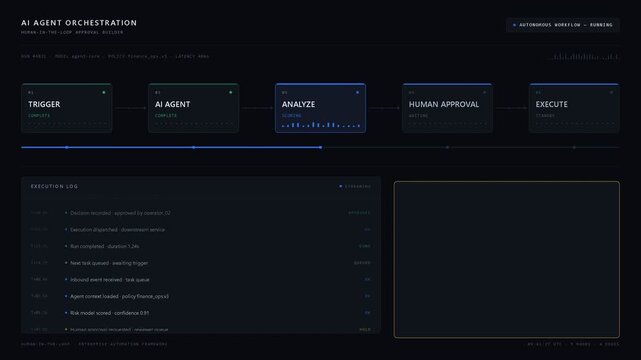Select the AI AGENT workflow step card
641x360 pixels.
tap(193, 108)
